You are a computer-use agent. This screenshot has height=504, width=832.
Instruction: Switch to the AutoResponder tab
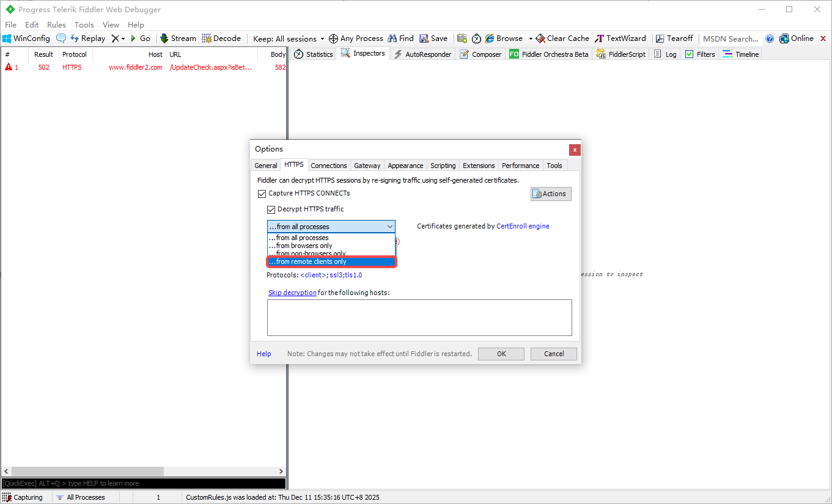tap(422, 54)
